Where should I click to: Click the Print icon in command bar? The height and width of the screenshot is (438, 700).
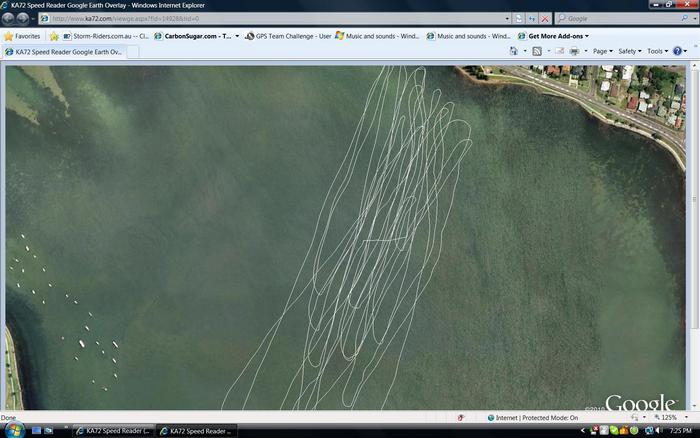coord(574,51)
